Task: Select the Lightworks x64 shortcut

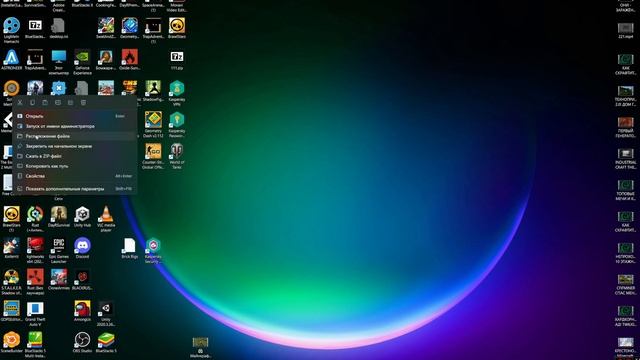Action: tap(35, 250)
